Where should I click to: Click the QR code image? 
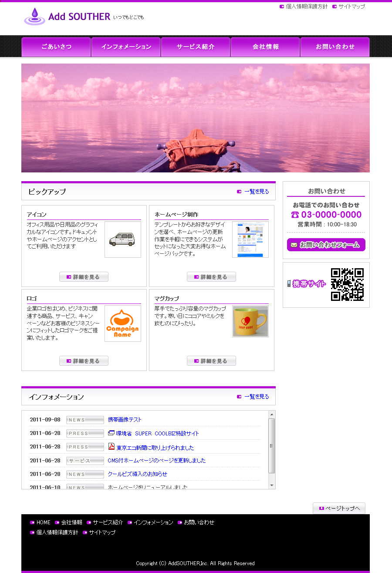pos(347,285)
